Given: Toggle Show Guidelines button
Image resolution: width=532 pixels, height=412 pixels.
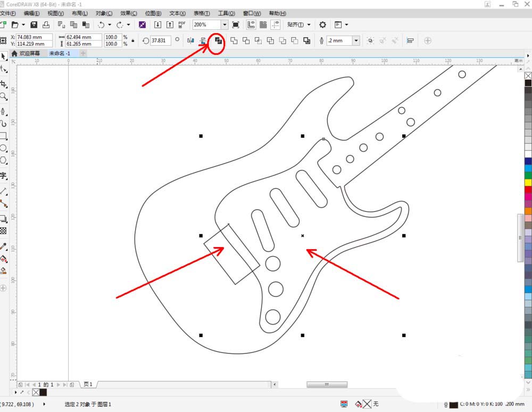Looking at the screenshot, I should pyautogui.click(x=275, y=24).
